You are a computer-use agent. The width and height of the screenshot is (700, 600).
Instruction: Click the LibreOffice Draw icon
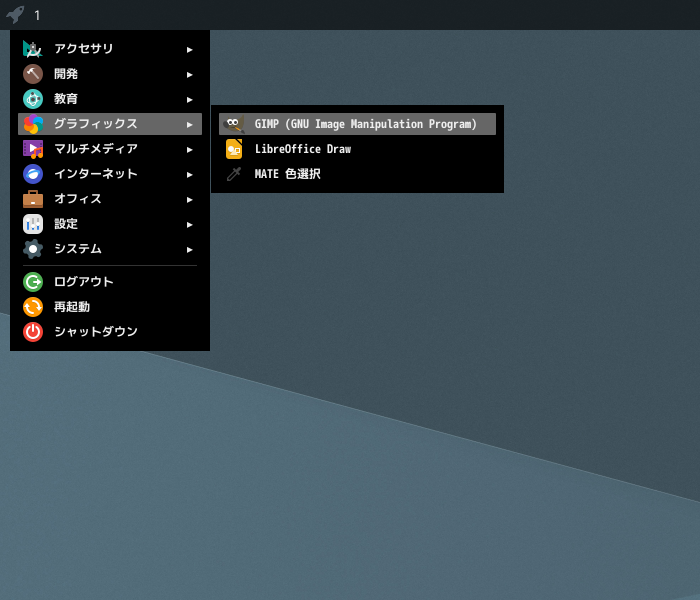[x=234, y=149]
